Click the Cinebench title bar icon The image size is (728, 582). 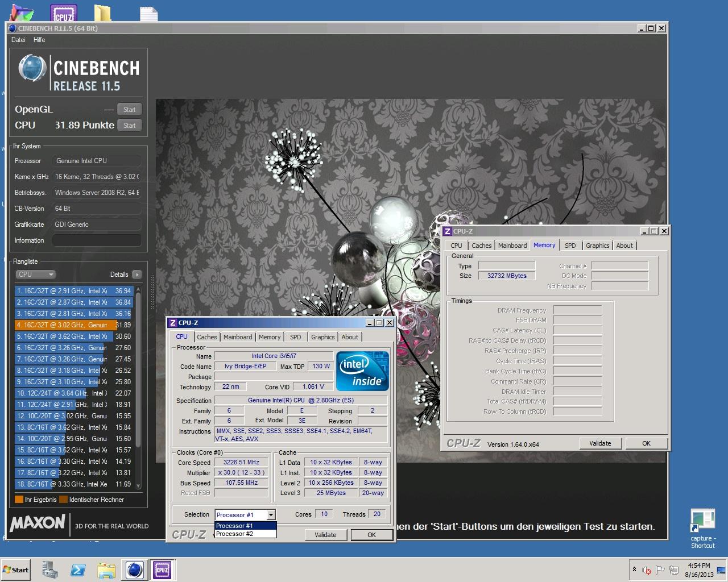pyautogui.click(x=13, y=28)
